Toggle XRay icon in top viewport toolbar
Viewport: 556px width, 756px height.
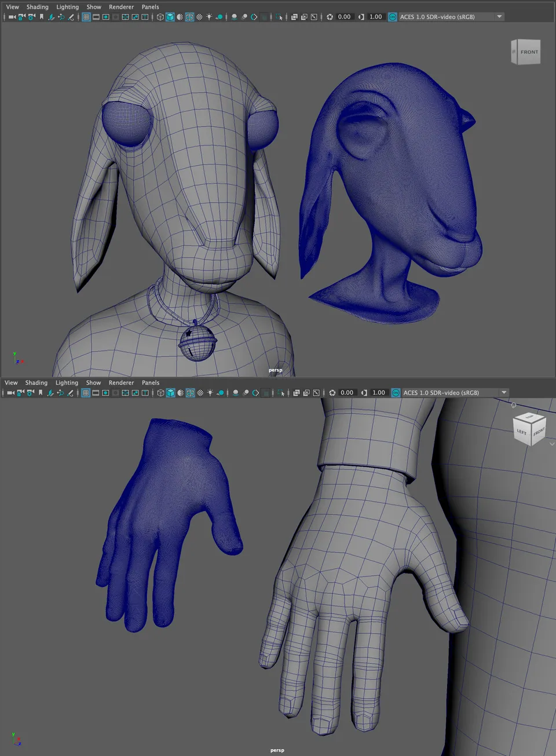point(294,17)
